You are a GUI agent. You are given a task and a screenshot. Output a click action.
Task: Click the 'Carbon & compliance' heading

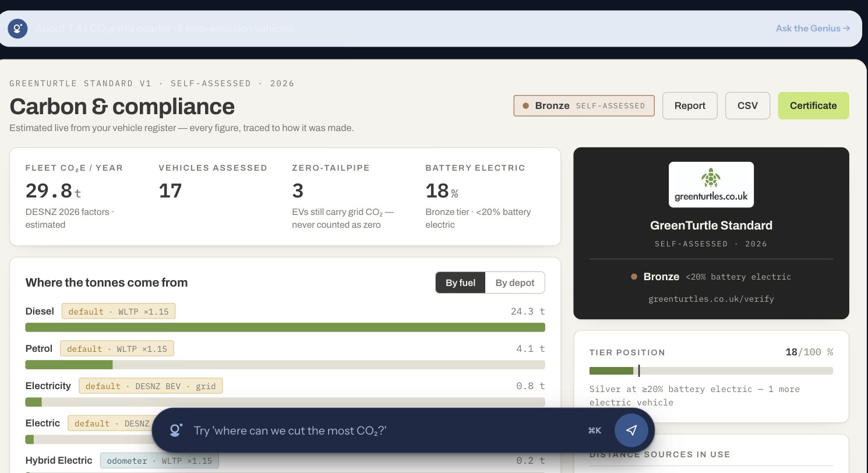pos(122,107)
